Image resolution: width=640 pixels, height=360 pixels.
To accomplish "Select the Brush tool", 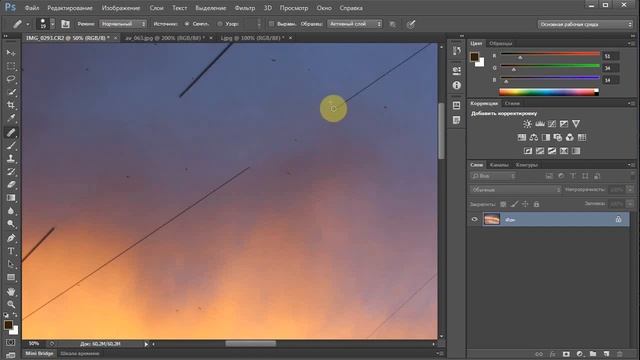I will [11, 145].
